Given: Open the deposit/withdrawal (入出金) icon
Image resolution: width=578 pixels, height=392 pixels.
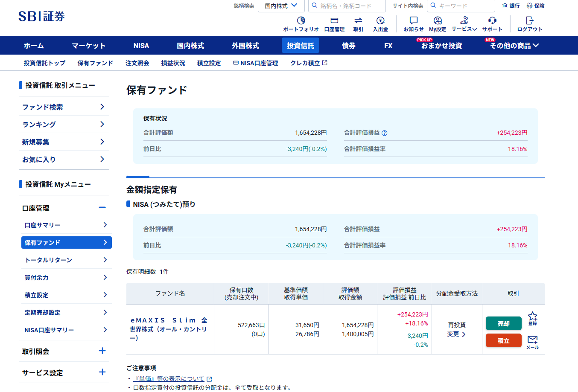Looking at the screenshot, I should point(380,20).
